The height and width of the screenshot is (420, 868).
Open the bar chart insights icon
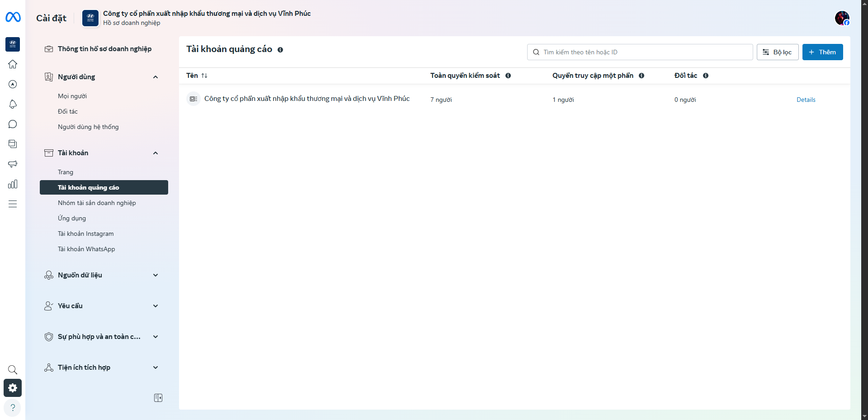(13, 184)
